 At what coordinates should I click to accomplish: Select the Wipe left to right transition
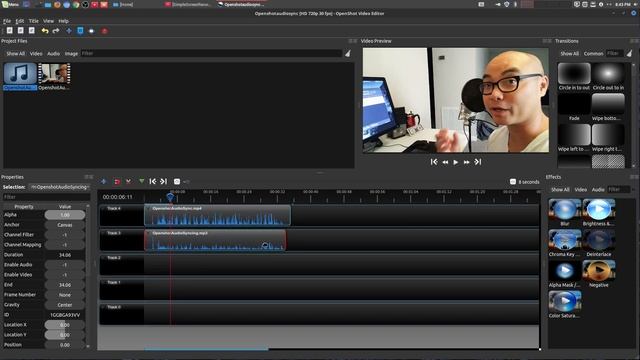coord(574,138)
